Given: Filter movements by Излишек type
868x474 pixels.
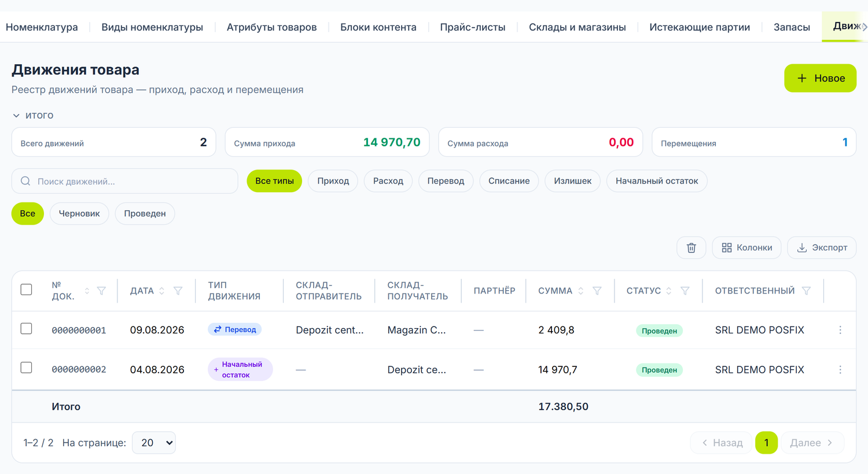Looking at the screenshot, I should pos(573,181).
